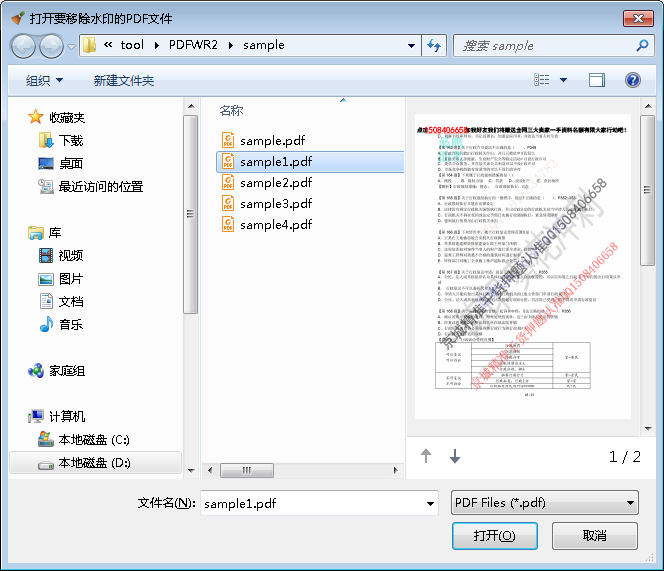Open 本地磁盘 (D:)
The height and width of the screenshot is (571, 664).
point(94,463)
